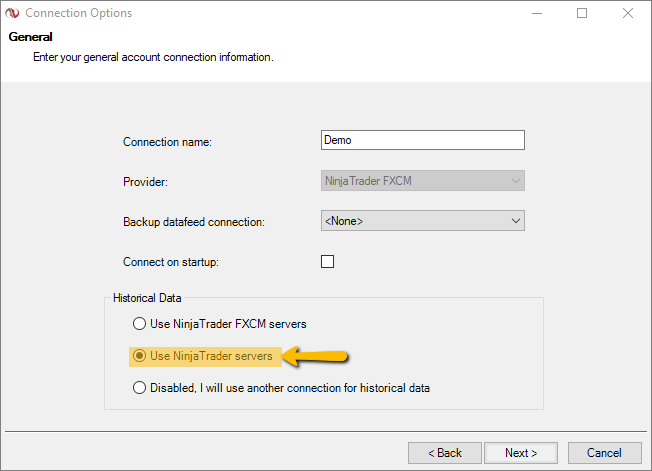The image size is (652, 471).
Task: Minimize the Connection Options window
Action: tap(537, 14)
